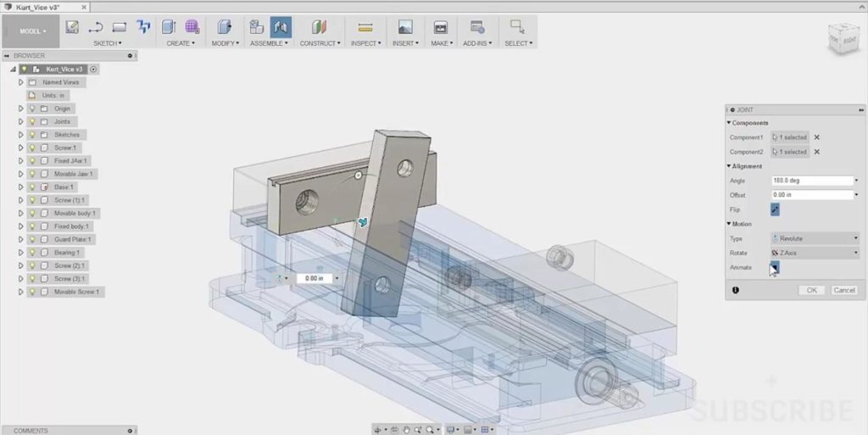Click the ViewCube in the corner
Screen dimensions: 868x435
pyautogui.click(x=843, y=37)
